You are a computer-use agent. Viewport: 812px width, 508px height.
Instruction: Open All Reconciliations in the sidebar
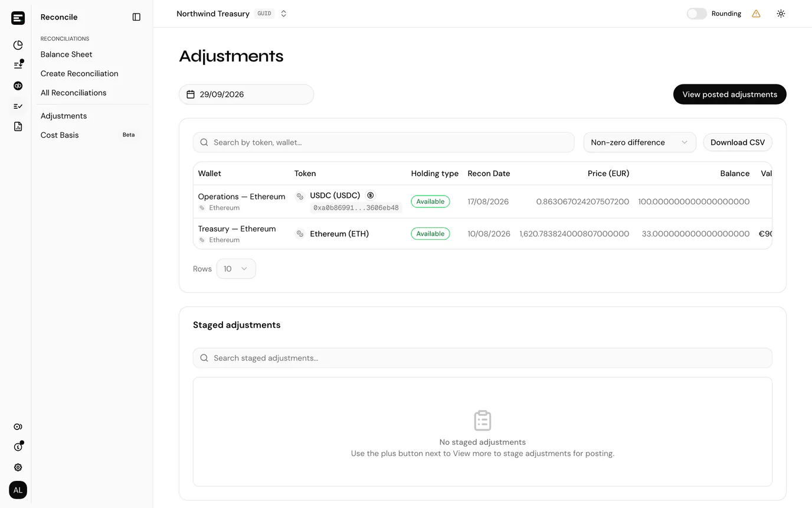click(x=74, y=93)
